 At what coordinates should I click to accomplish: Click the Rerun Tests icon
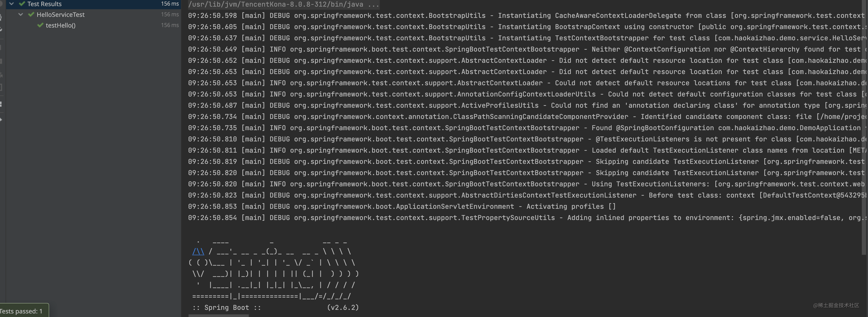(x=3, y=4)
